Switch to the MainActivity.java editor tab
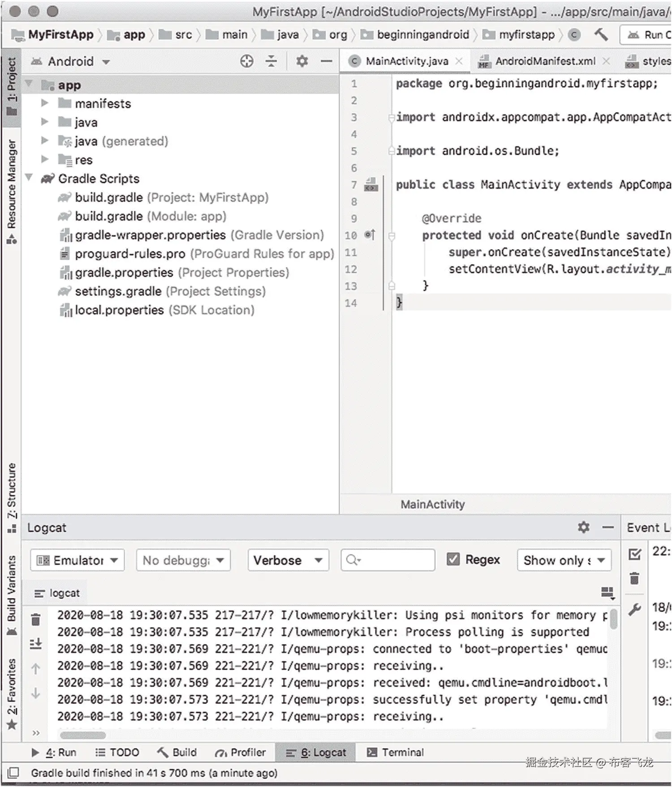The width and height of the screenshot is (672, 787). [x=406, y=61]
